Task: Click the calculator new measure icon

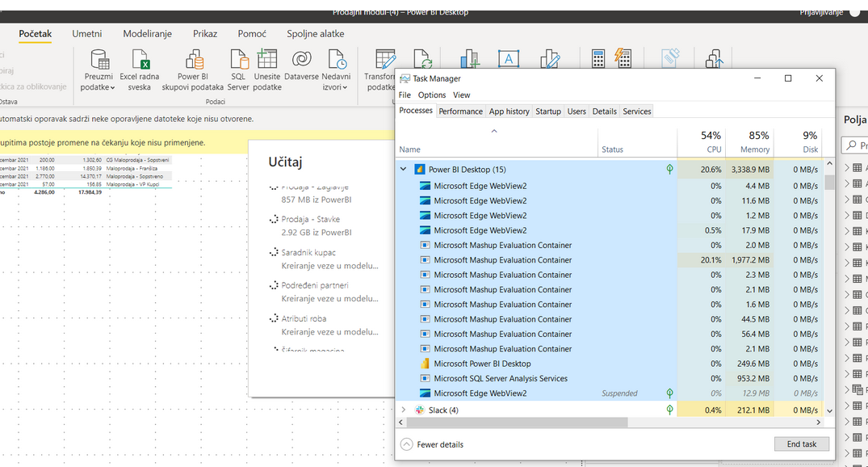Action: click(x=598, y=58)
